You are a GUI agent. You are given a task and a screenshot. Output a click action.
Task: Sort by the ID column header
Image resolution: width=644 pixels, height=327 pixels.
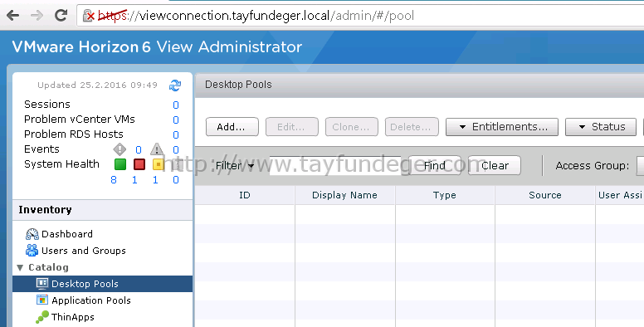coord(245,195)
